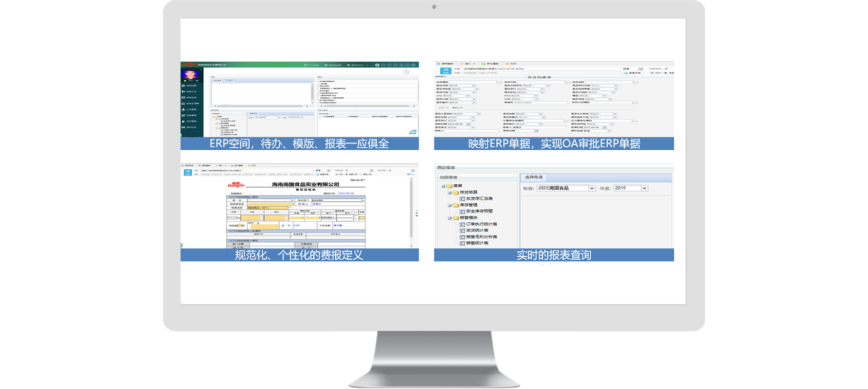The height and width of the screenshot is (389, 868).
Task: Click the clock icon in ERP space panel
Action: pyautogui.click(x=406, y=72)
